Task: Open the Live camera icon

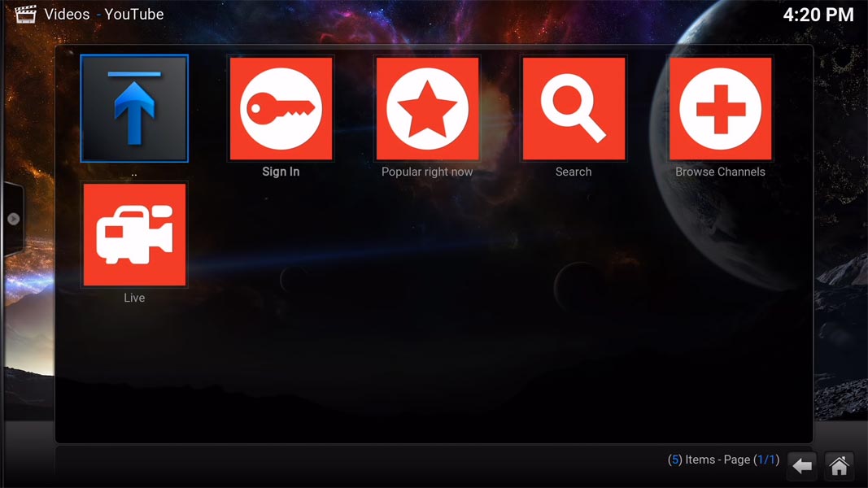Action: click(134, 234)
